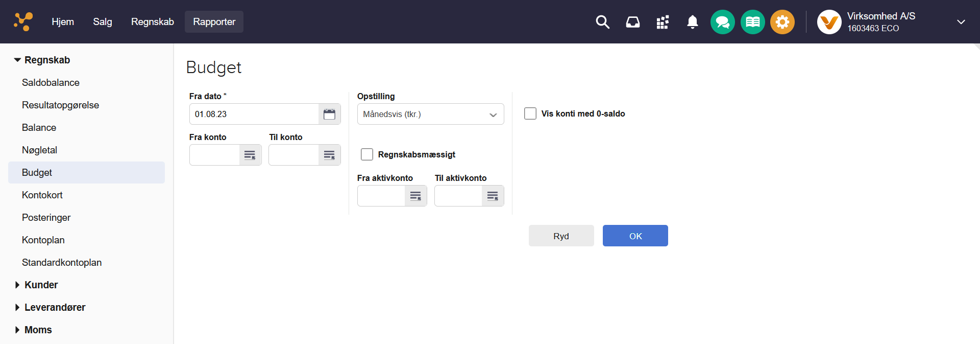This screenshot has height=344, width=980.
Task: Click the notifications bell icon
Action: click(x=692, y=22)
